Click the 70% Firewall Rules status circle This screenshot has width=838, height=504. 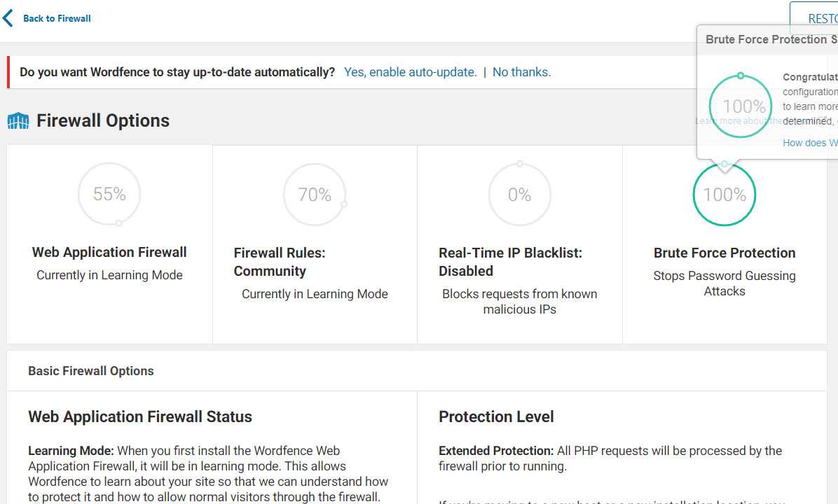tap(315, 194)
